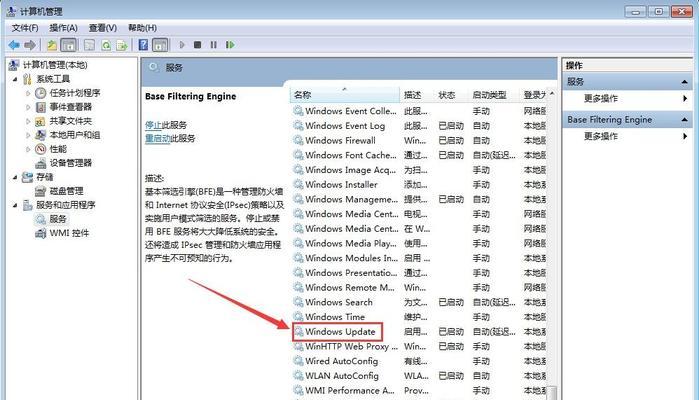Sort by the 启动类型 column header
Viewport: 699px width, 400px height.
pos(493,95)
